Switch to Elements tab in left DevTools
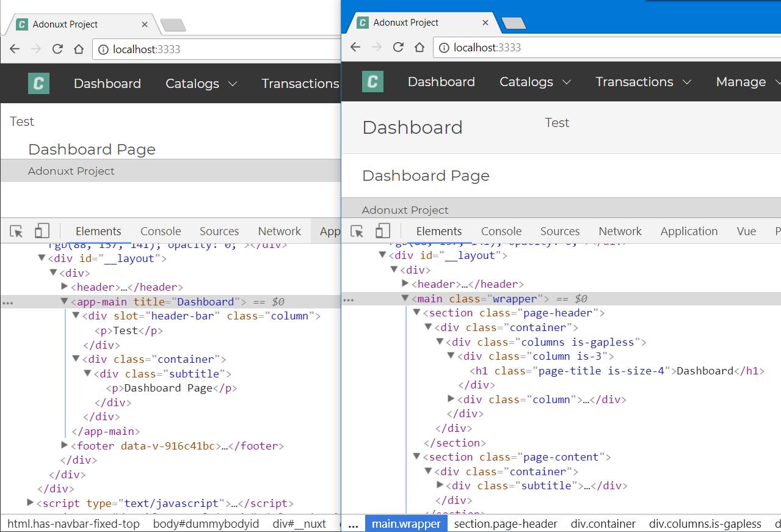 98,231
